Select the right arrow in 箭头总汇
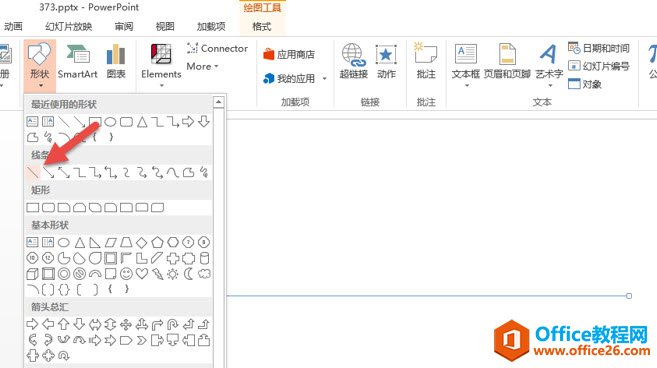Image resolution: width=657 pixels, height=368 pixels. 33,324
